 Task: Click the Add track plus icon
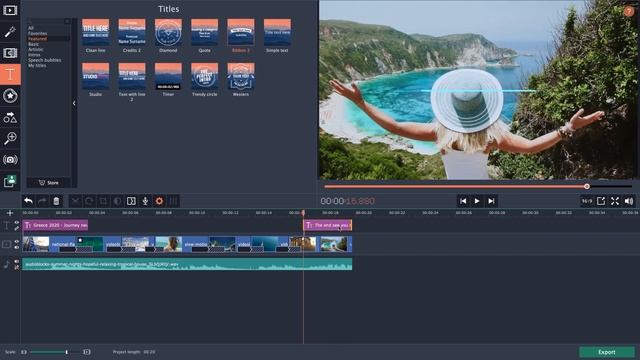[x=10, y=213]
